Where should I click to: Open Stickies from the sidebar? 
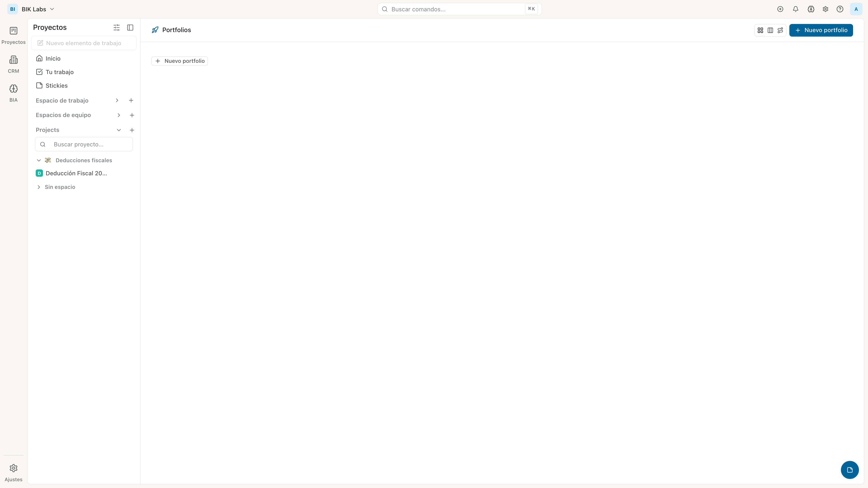click(x=56, y=86)
